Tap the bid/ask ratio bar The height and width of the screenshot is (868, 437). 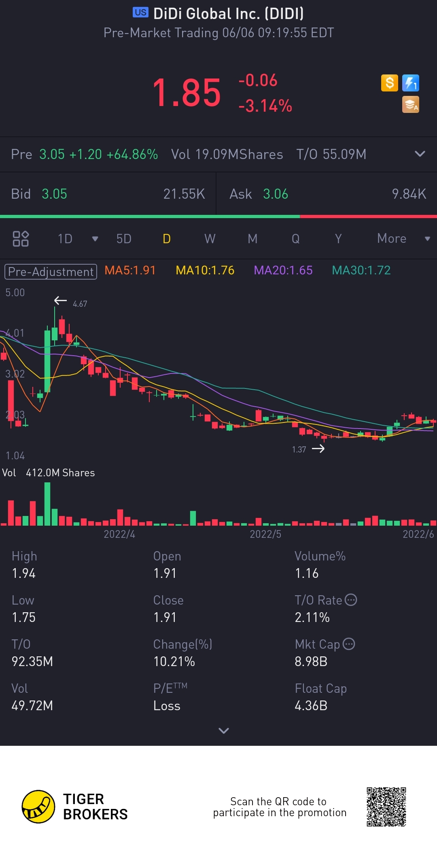click(x=218, y=216)
